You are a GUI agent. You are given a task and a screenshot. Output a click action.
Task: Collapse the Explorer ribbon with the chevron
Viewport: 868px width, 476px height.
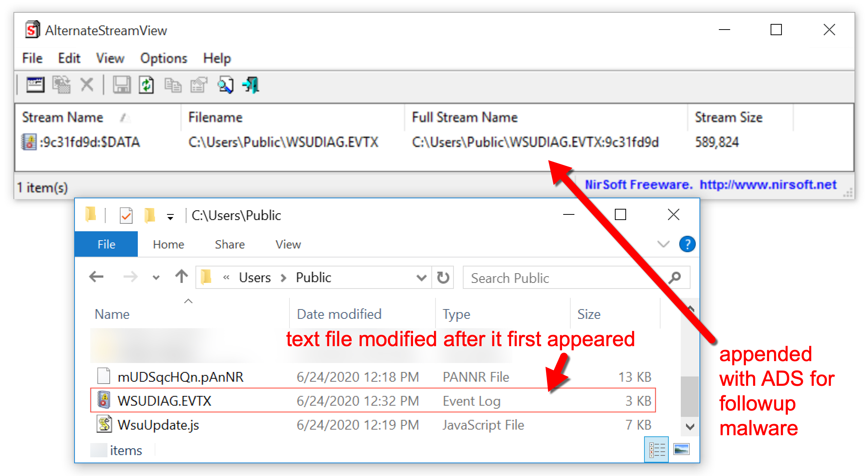663,244
